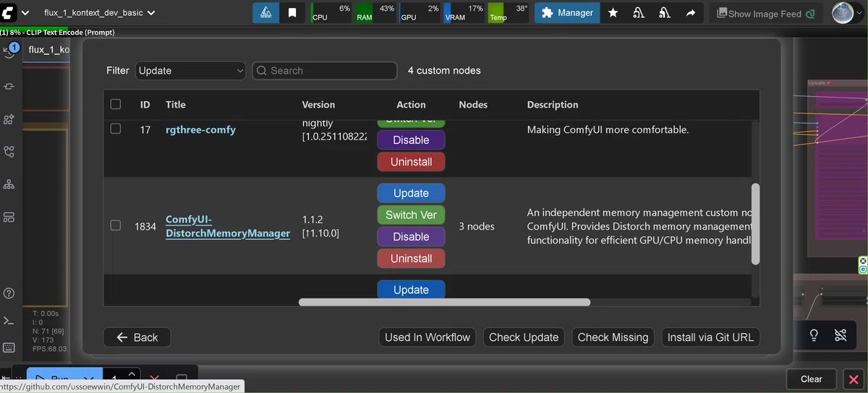Click the version 1.1.2 cell
The height and width of the screenshot is (393, 868).
coord(320,225)
